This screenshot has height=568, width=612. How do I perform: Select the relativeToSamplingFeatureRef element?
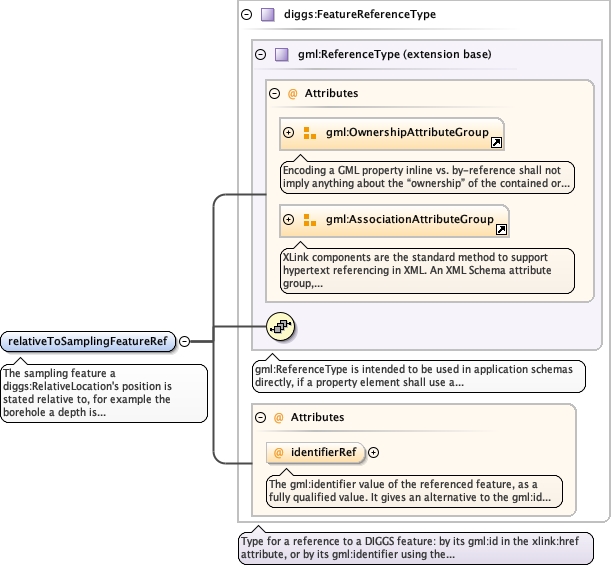[88, 342]
